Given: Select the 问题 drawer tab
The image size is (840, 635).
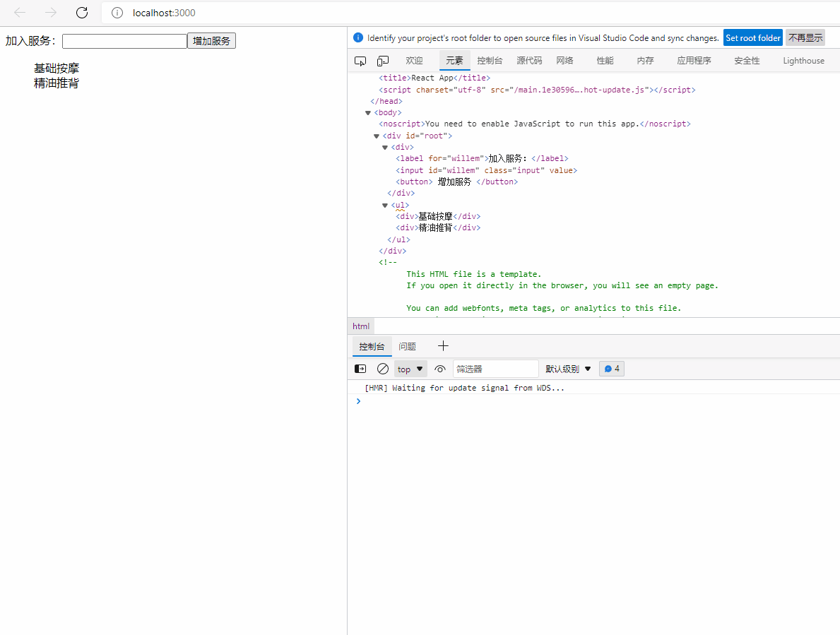Looking at the screenshot, I should click(407, 346).
